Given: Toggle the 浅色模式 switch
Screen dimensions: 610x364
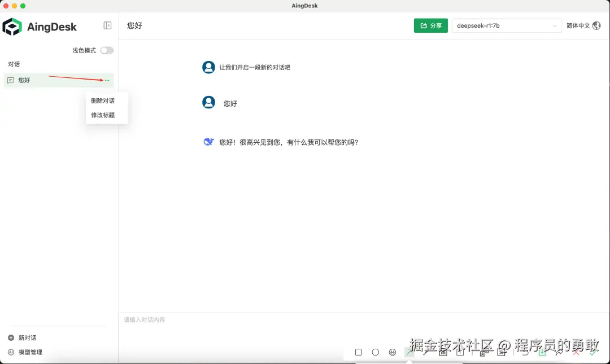Looking at the screenshot, I should [107, 51].
